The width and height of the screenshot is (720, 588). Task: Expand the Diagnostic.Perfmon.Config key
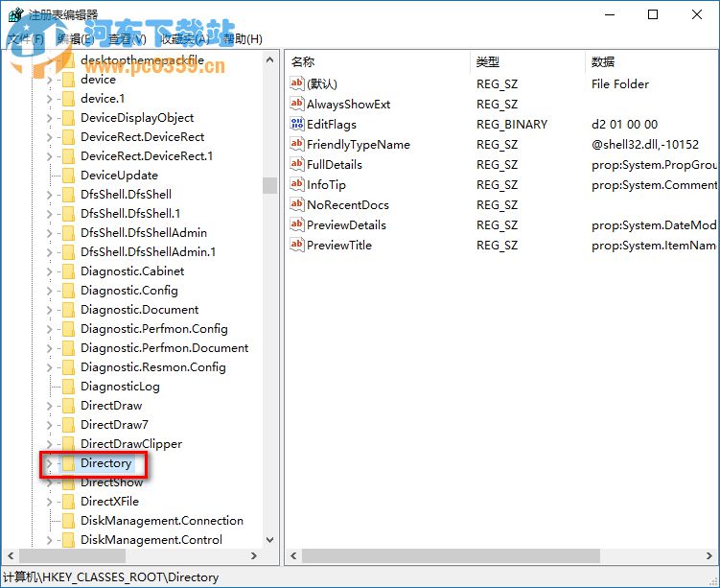tap(49, 329)
